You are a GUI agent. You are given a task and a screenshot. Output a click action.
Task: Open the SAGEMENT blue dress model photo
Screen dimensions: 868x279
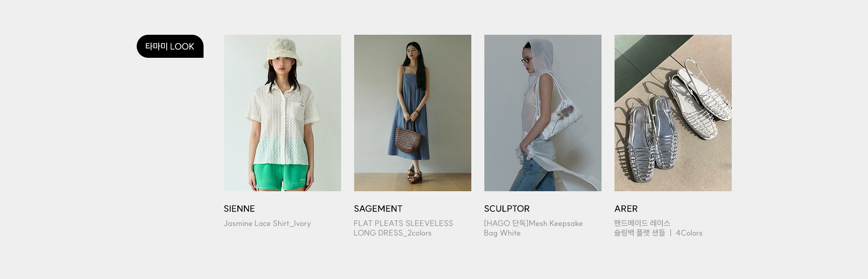[413, 113]
